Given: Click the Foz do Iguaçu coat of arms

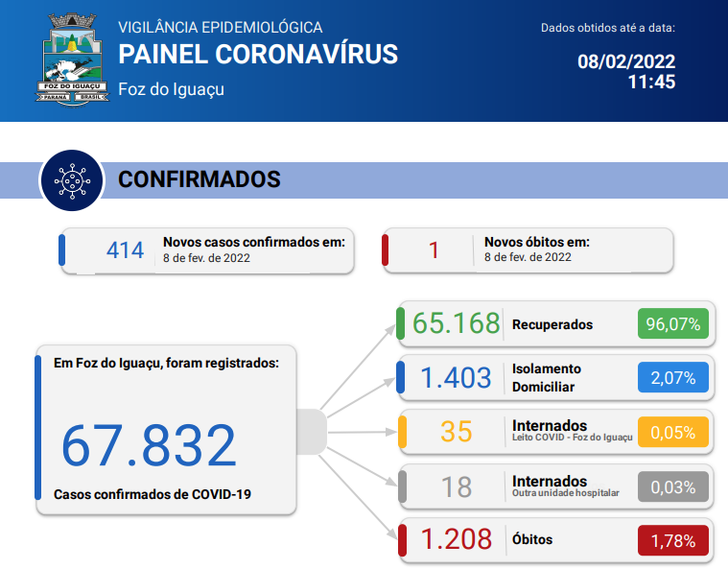Looking at the screenshot, I should (72, 59).
